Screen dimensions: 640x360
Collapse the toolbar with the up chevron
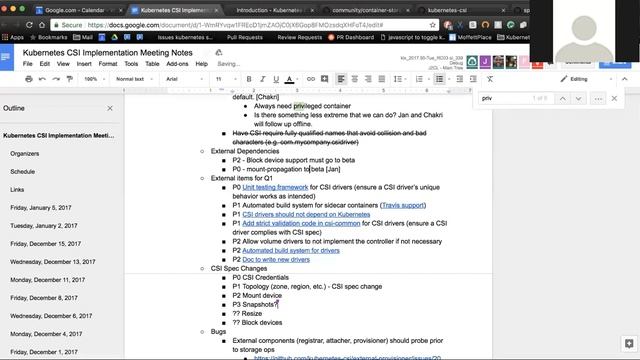624,79
